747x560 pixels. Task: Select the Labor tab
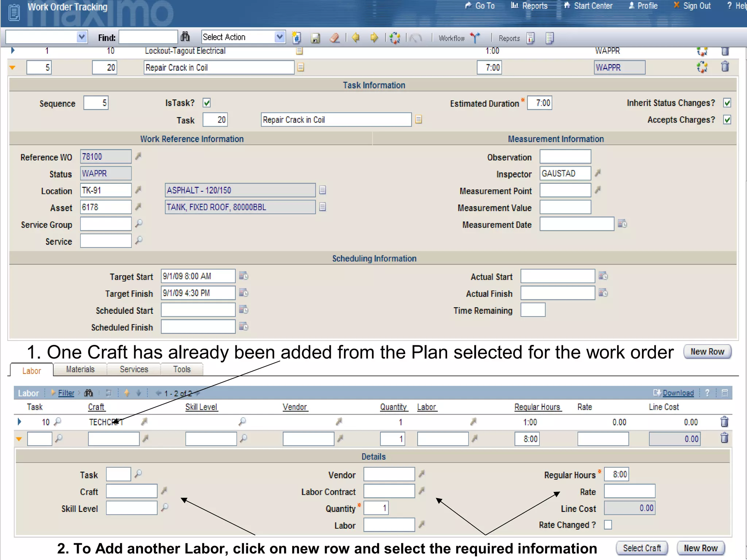pos(32,370)
